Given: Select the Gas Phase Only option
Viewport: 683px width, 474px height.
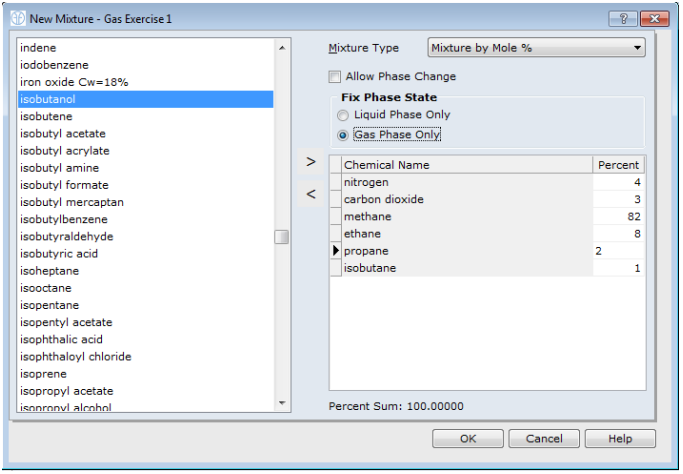Looking at the screenshot, I should pos(344,135).
